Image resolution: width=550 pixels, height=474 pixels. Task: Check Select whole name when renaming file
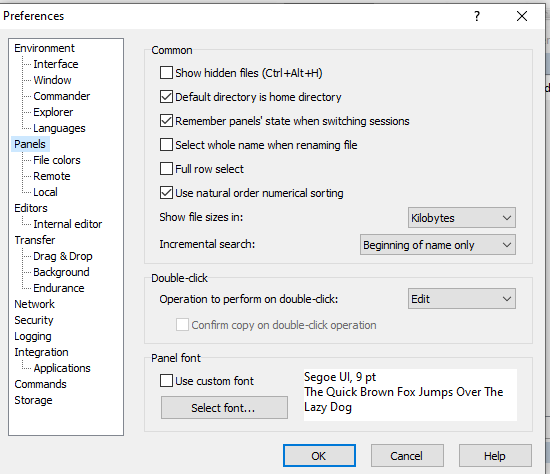click(166, 145)
